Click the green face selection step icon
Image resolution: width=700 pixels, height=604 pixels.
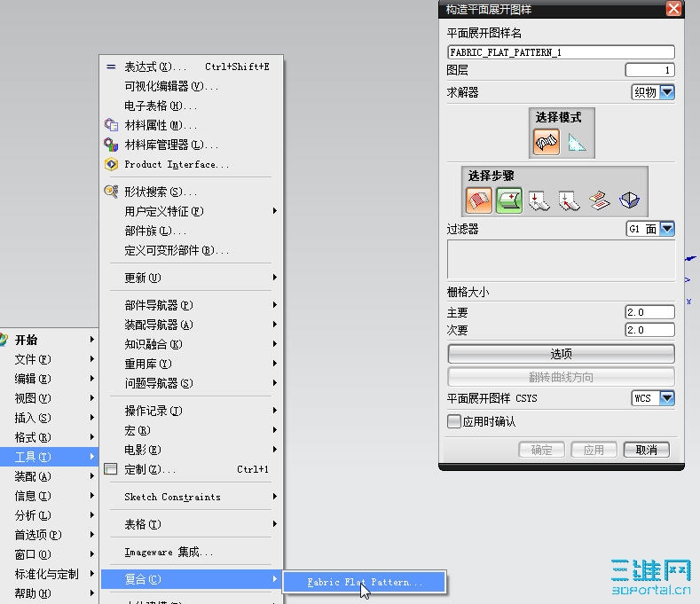[509, 200]
